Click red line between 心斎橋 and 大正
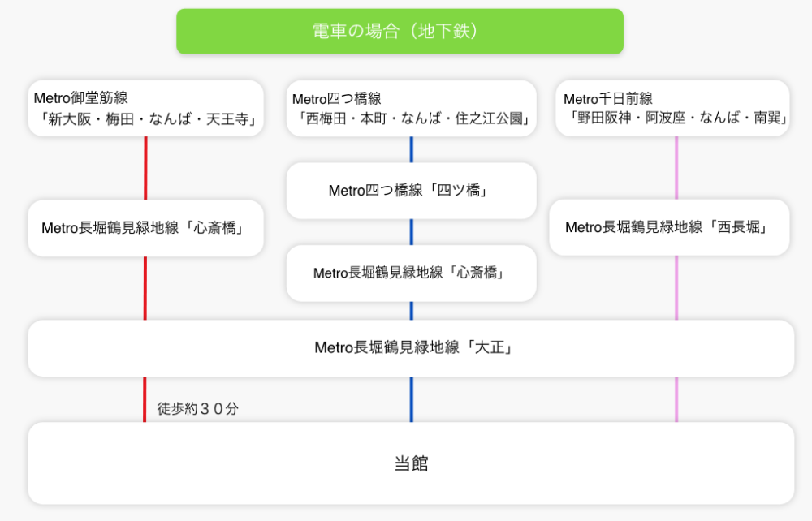The image size is (812, 521). (145, 288)
